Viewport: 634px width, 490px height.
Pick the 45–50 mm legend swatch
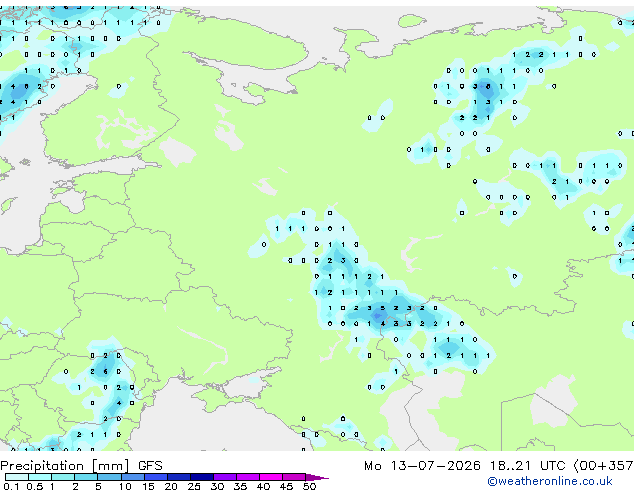pos(294,477)
